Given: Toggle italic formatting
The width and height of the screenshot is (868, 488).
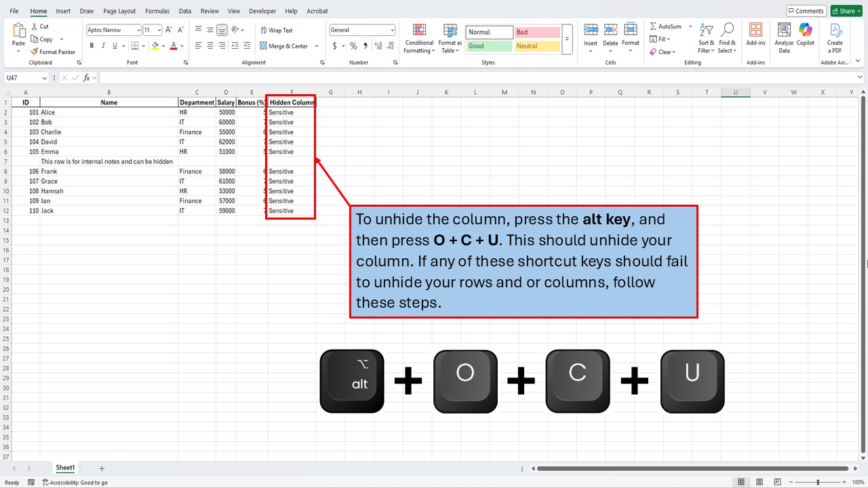Looking at the screenshot, I should pyautogui.click(x=102, y=45).
